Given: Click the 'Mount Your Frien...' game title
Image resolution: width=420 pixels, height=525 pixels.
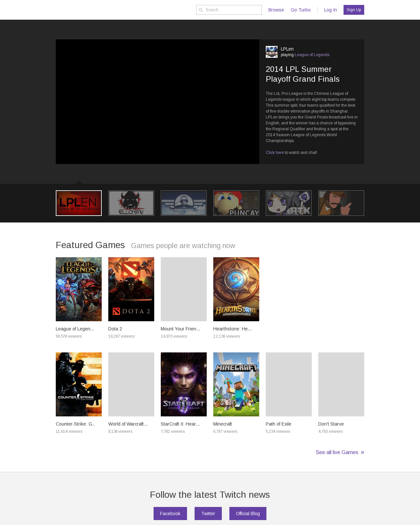Looking at the screenshot, I should point(180,329).
